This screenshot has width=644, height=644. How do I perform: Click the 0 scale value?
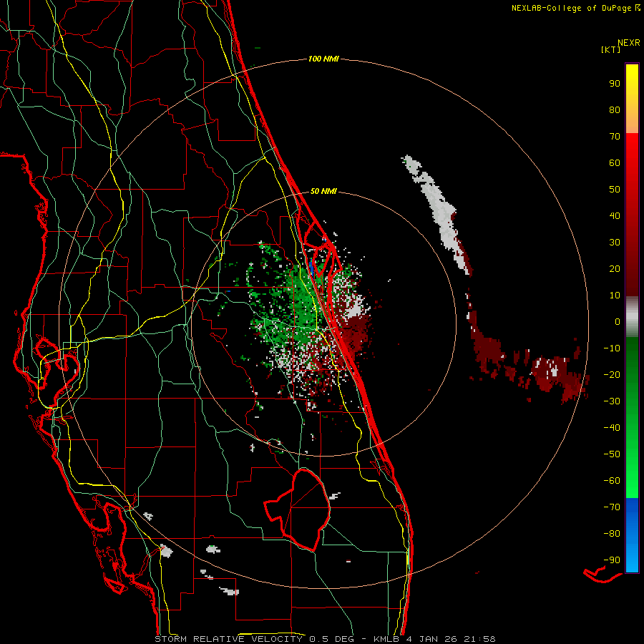click(x=618, y=321)
